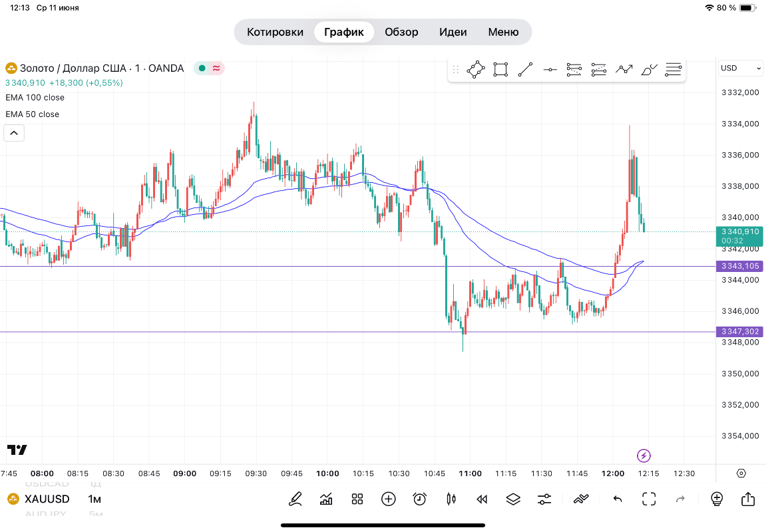The height and width of the screenshot is (532, 766).
Task: Open the Идеи tab
Action: [453, 32]
